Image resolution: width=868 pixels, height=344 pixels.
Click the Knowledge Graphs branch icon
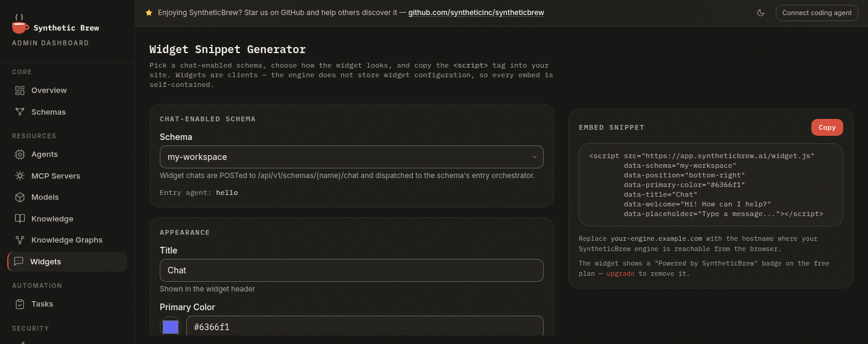pos(20,240)
